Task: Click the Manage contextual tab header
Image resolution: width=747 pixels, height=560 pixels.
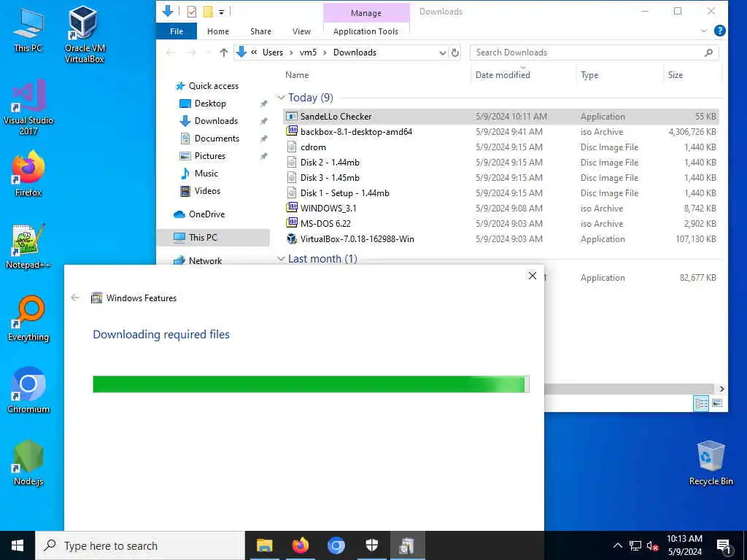Action: point(366,13)
